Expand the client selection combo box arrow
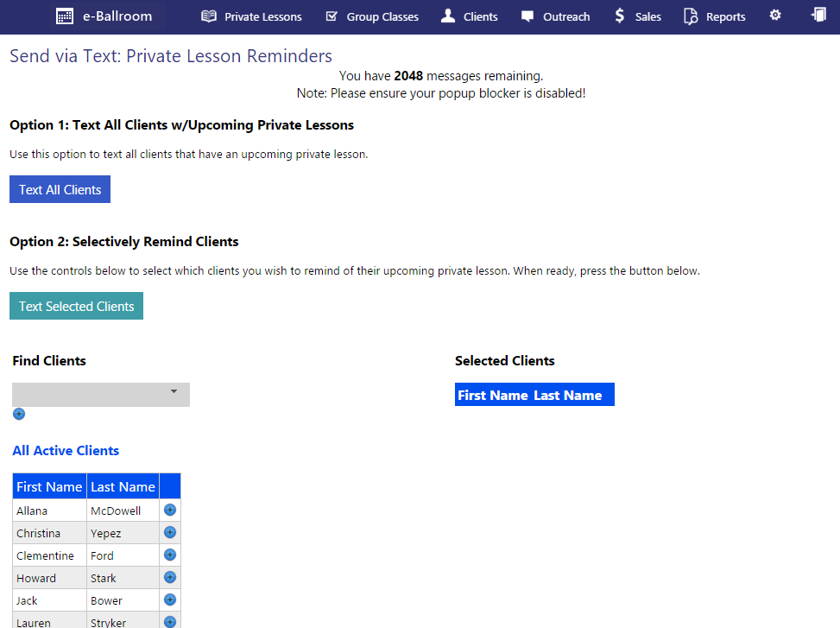 point(173,394)
